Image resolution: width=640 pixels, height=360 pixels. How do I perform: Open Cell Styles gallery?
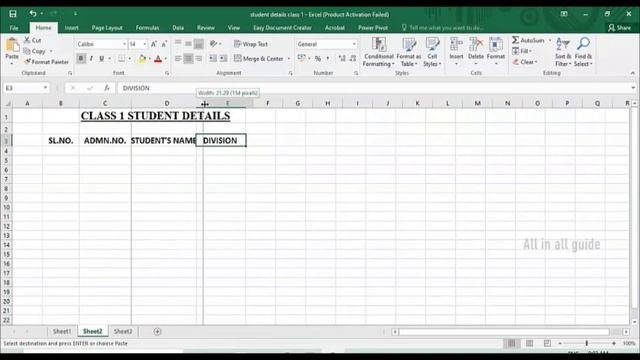pos(432,52)
